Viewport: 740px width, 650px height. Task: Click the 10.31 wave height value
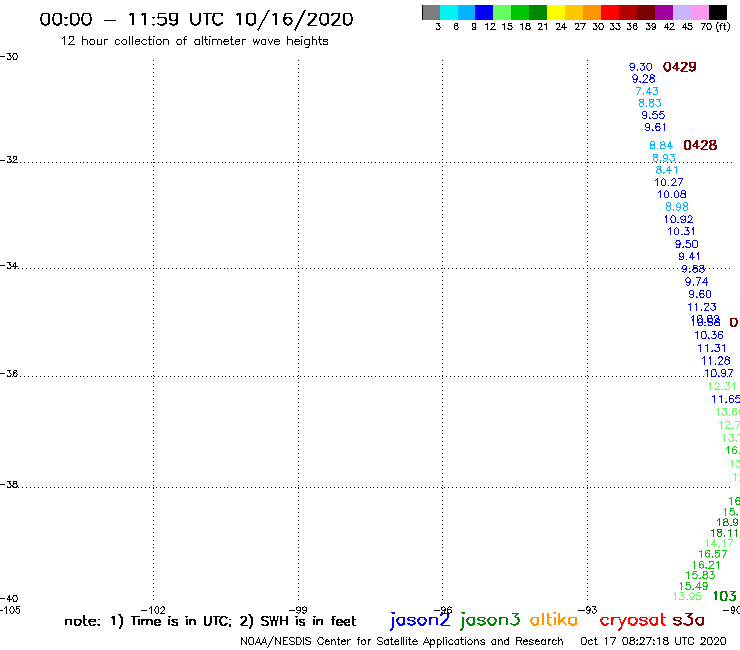pyautogui.click(x=681, y=231)
